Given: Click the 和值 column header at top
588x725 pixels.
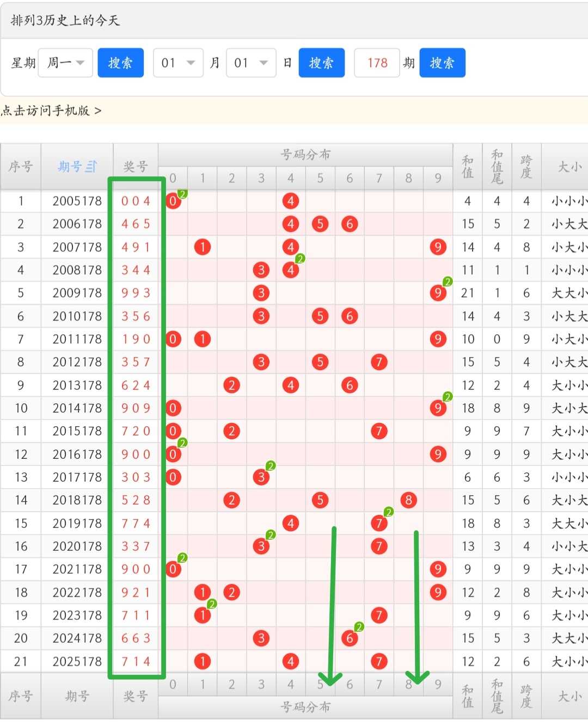Looking at the screenshot, I should (468, 167).
